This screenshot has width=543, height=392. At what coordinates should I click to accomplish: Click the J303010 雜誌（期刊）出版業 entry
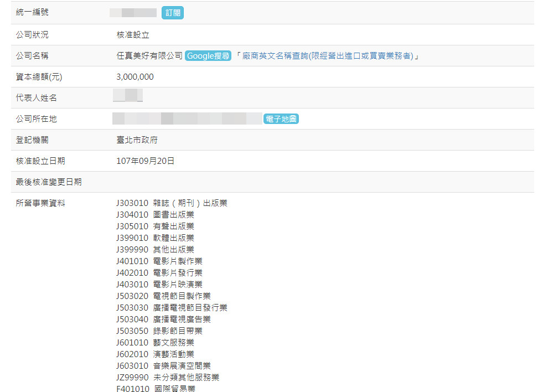pyautogui.click(x=172, y=203)
